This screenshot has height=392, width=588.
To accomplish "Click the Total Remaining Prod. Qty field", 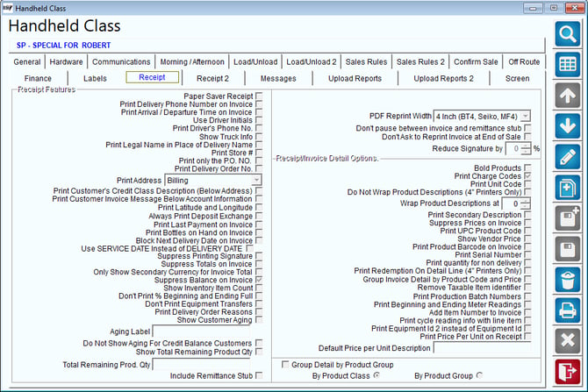I will coord(201,364).
